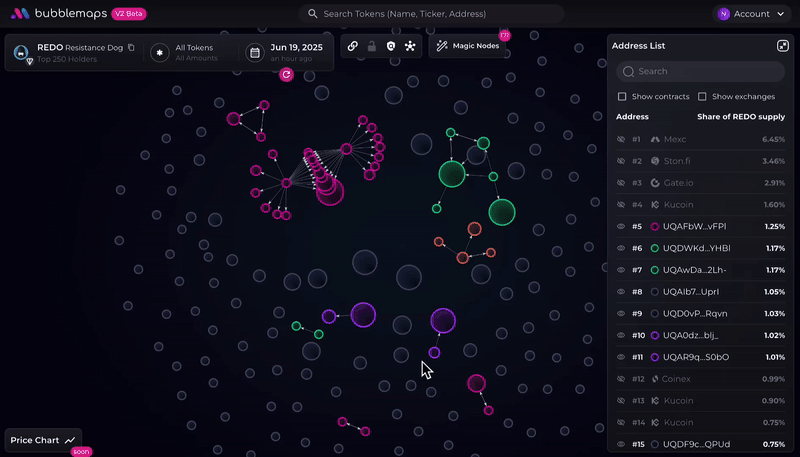The width and height of the screenshot is (800, 457).
Task: Click the Share of REDO supply header
Action: (x=741, y=117)
